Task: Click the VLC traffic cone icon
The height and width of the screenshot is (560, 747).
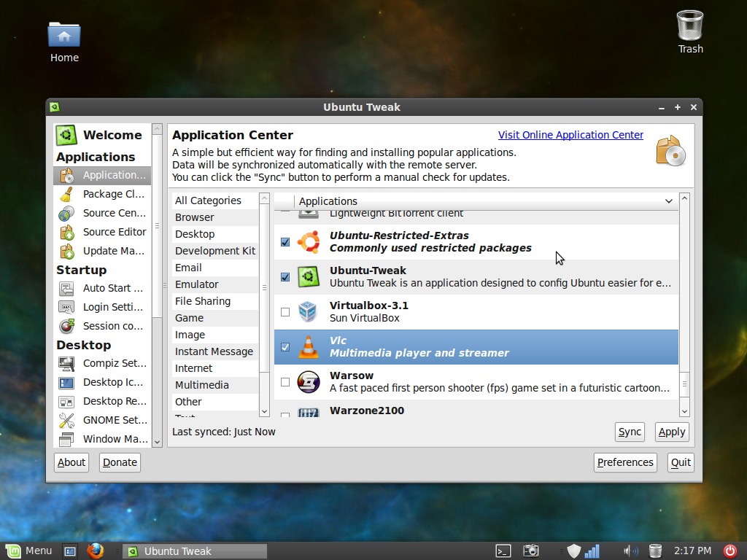Action: pyautogui.click(x=309, y=346)
